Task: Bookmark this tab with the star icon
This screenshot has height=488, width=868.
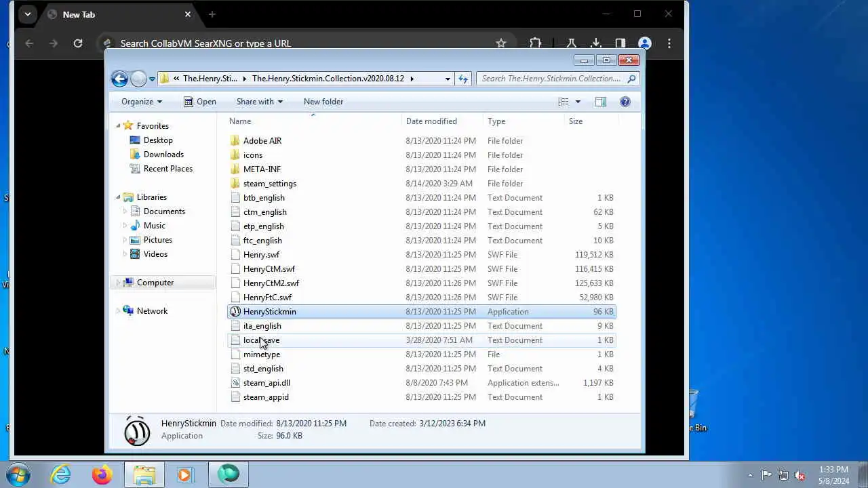Action: [500, 43]
